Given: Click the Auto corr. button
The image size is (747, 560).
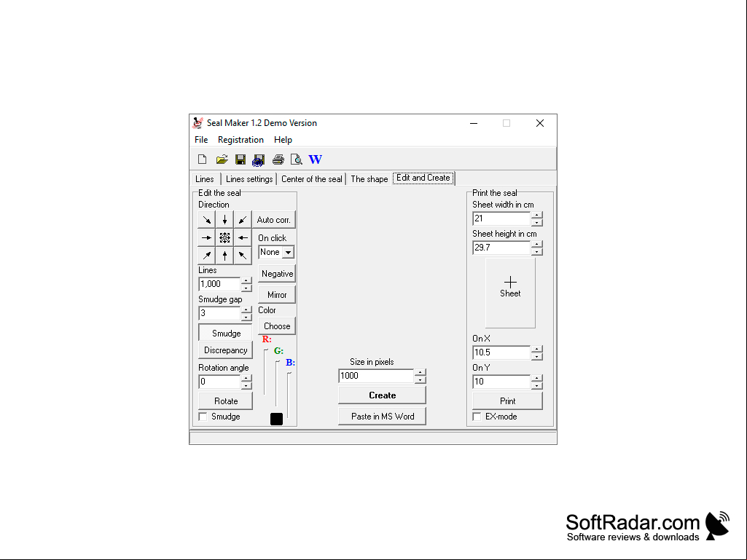Looking at the screenshot, I should [x=274, y=219].
